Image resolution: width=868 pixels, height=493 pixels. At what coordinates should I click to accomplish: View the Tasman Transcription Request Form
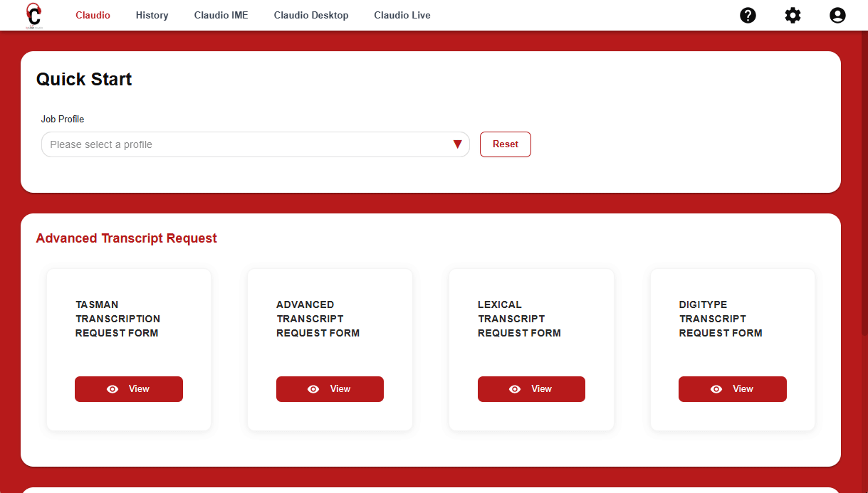pyautogui.click(x=129, y=389)
